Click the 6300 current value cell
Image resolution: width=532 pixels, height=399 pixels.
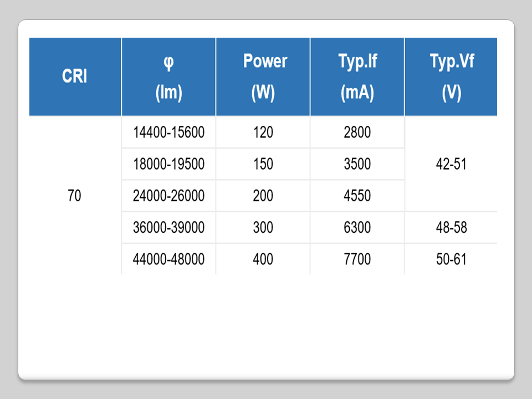coord(357,227)
